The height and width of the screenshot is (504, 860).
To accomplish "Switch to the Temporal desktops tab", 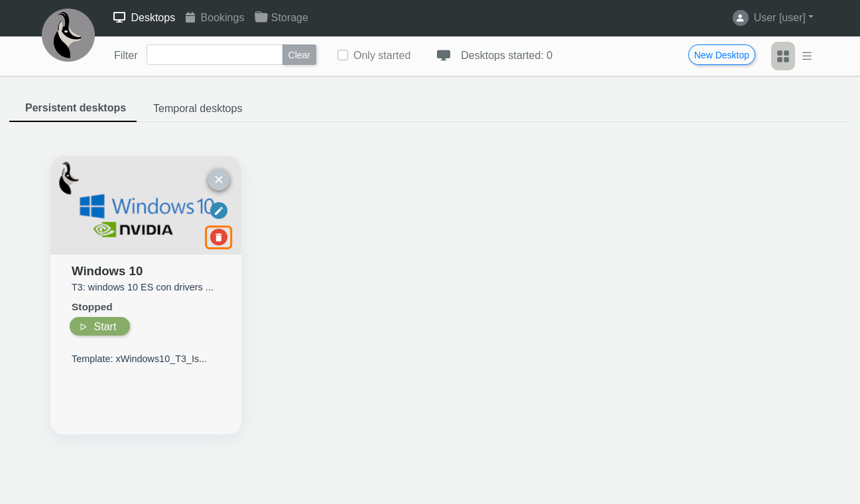I will (x=198, y=108).
